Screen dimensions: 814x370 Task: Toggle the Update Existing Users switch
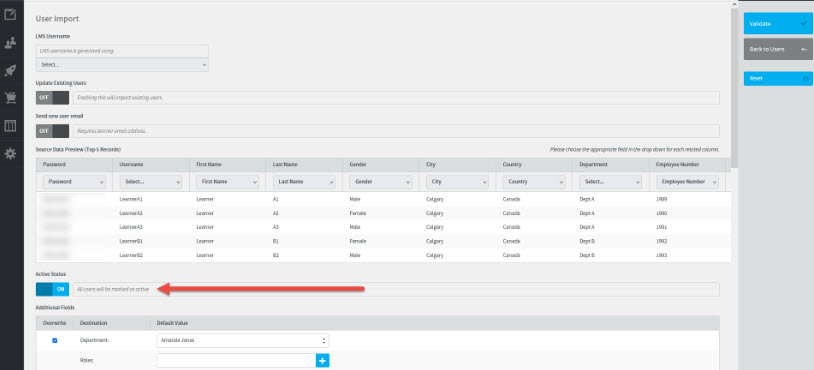click(52, 98)
